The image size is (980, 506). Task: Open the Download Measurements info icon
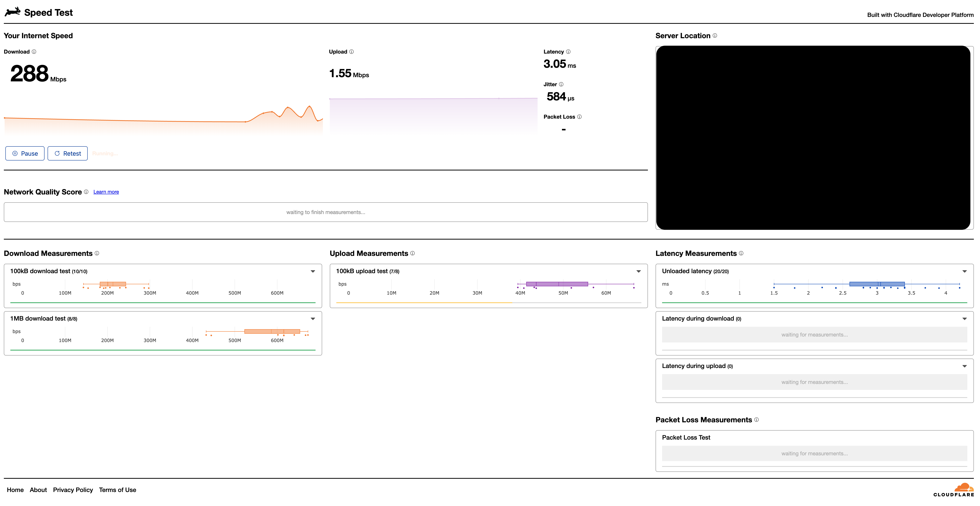(x=97, y=253)
